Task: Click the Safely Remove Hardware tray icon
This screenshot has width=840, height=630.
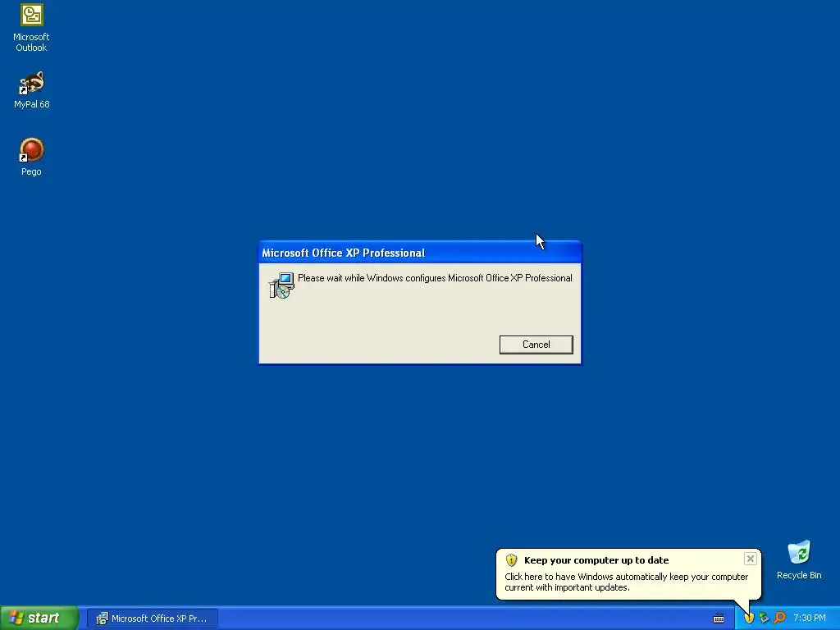Action: (x=764, y=618)
